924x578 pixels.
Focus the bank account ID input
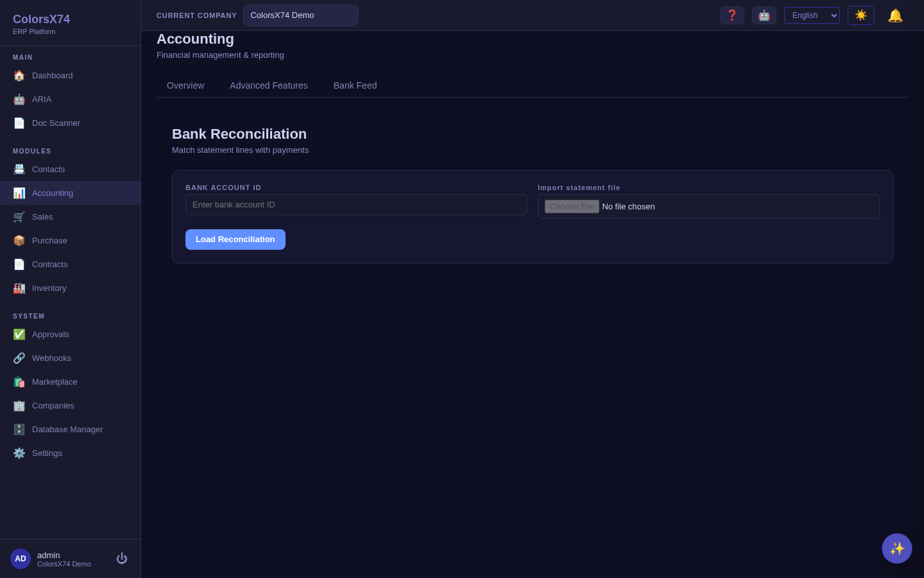356,205
